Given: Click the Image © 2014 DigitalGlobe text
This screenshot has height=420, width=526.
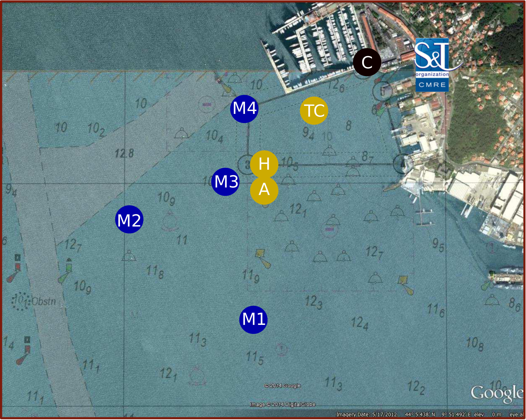Looking at the screenshot, I should coord(283,404).
